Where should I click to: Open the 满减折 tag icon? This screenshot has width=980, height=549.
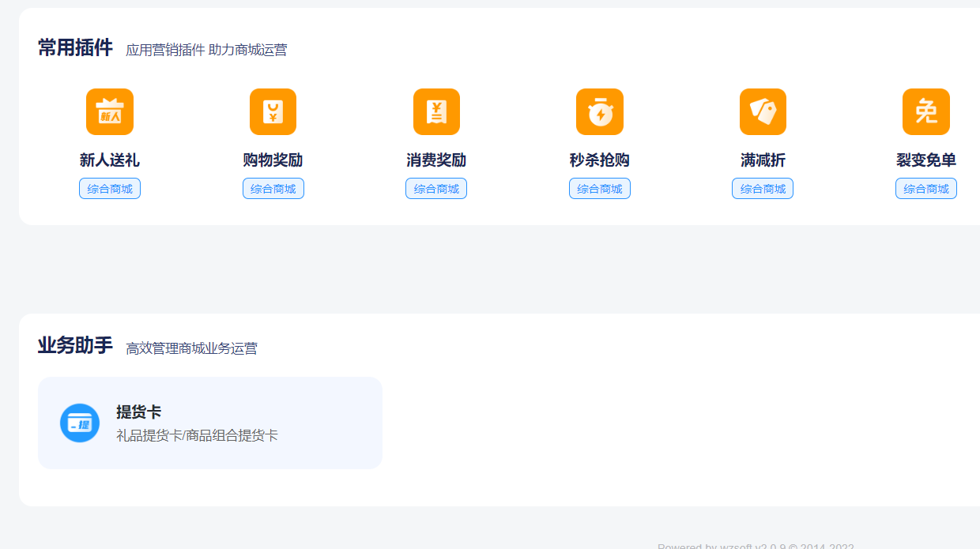[x=763, y=111]
